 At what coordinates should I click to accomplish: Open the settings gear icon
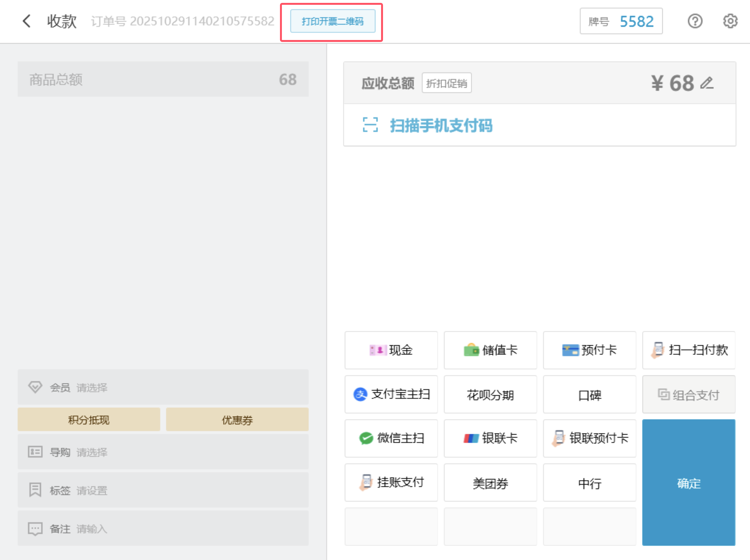pyautogui.click(x=730, y=21)
